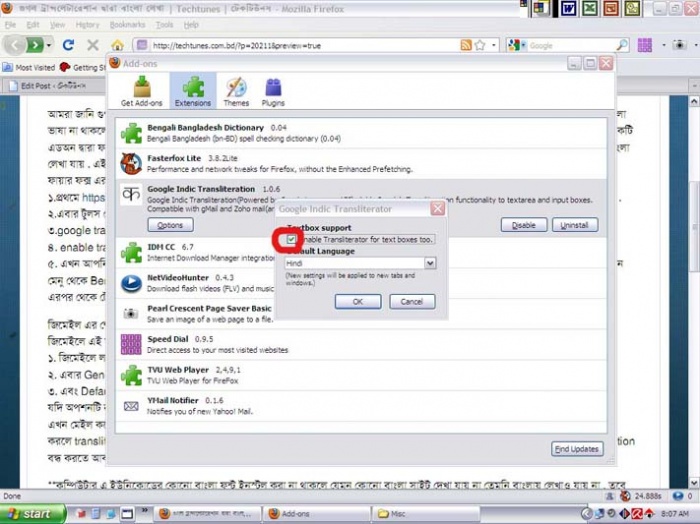Select the TVU Web Player extension icon
Image resolution: width=700 pixels, height=524 pixels.
pyautogui.click(x=131, y=375)
